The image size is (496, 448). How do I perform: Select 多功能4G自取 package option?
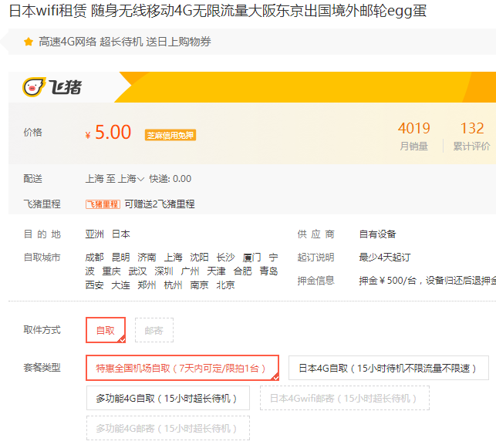[x=168, y=398]
